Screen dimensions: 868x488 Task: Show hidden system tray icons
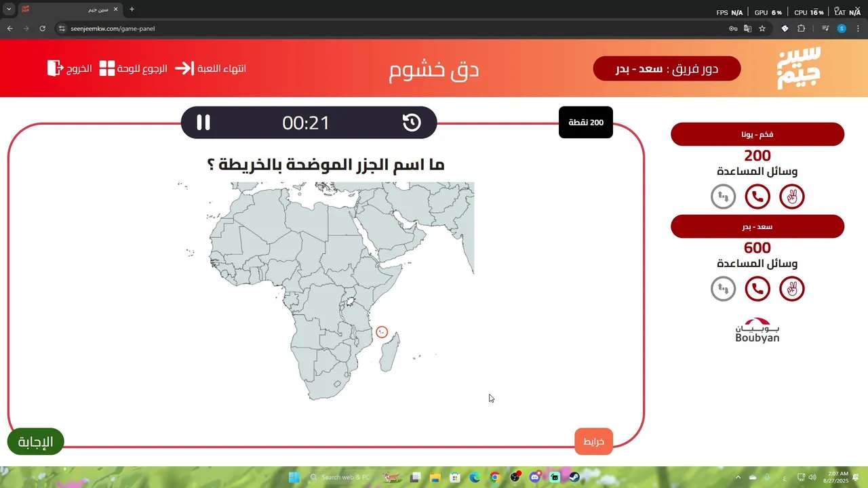[x=738, y=477]
